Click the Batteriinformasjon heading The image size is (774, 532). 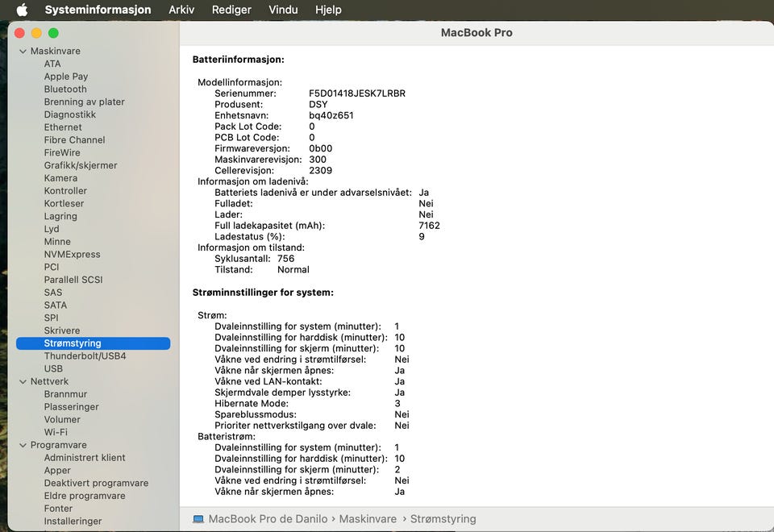click(x=239, y=60)
